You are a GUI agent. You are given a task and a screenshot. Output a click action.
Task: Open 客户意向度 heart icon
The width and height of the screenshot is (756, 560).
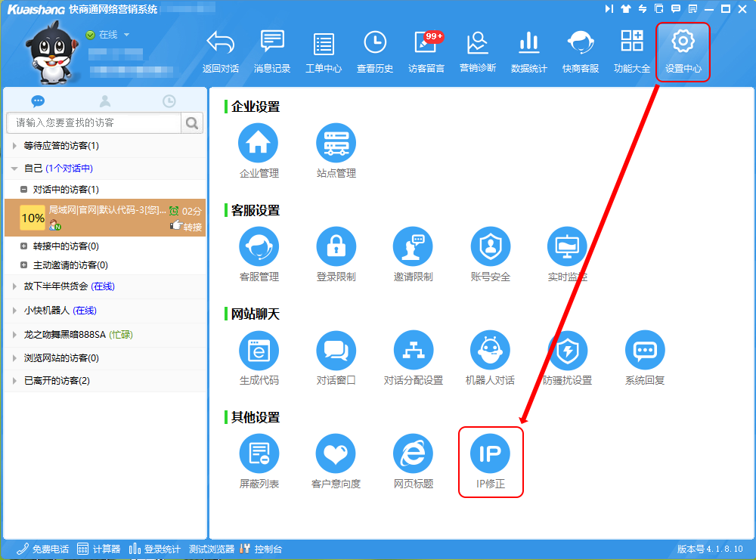(336, 453)
